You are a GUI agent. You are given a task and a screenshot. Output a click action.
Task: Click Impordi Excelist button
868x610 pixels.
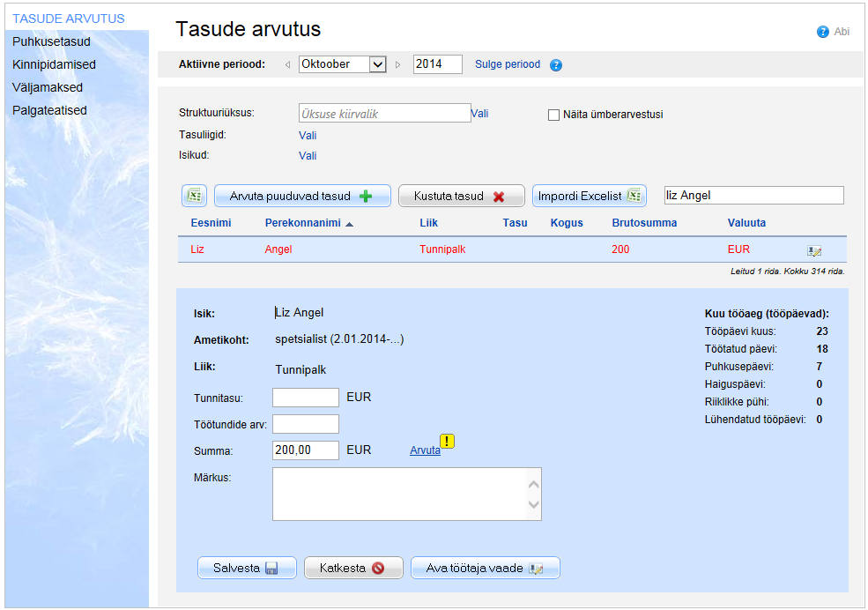click(589, 196)
